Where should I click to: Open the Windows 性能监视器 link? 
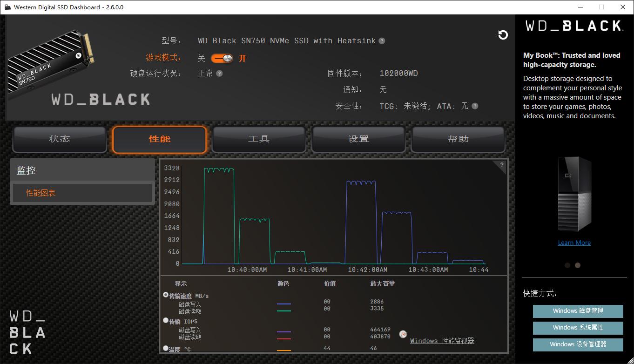pyautogui.click(x=442, y=341)
